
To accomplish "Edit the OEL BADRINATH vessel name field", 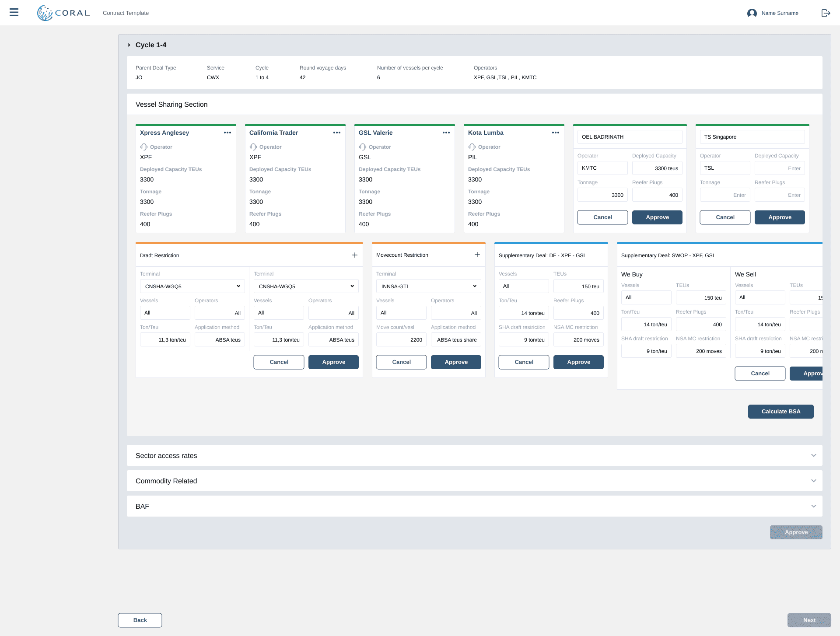I will (630, 137).
